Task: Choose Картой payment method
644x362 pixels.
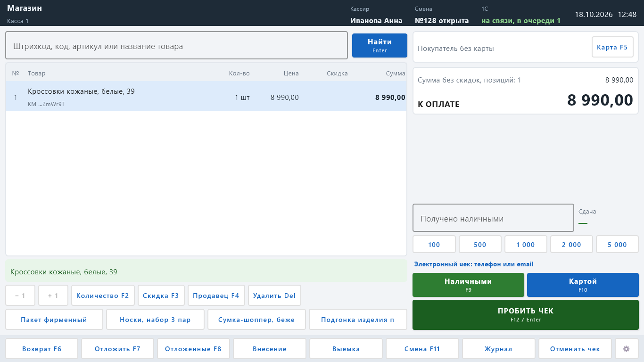Action: 583,285
